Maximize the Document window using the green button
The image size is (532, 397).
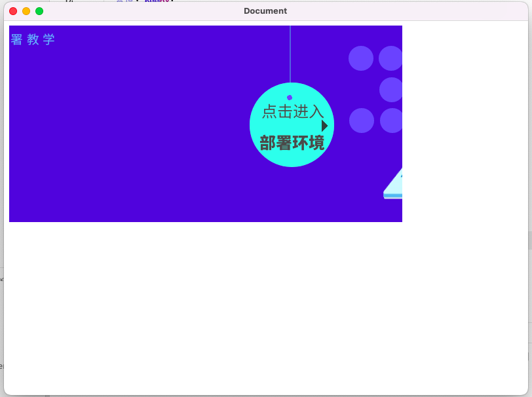click(x=39, y=11)
